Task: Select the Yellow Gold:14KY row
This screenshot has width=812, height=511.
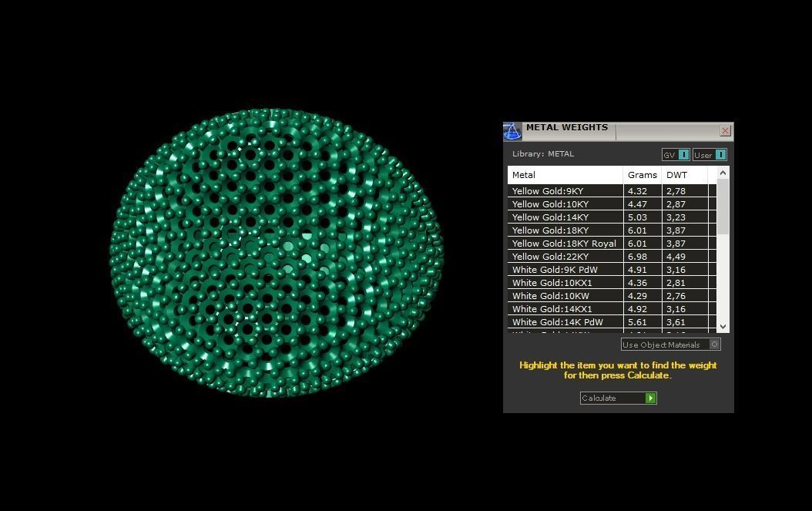Action: point(612,217)
